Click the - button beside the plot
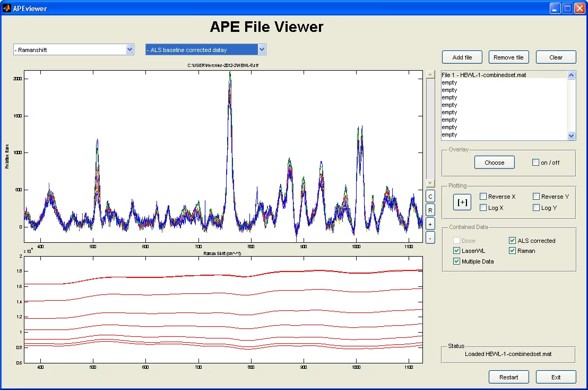 pyautogui.click(x=430, y=238)
